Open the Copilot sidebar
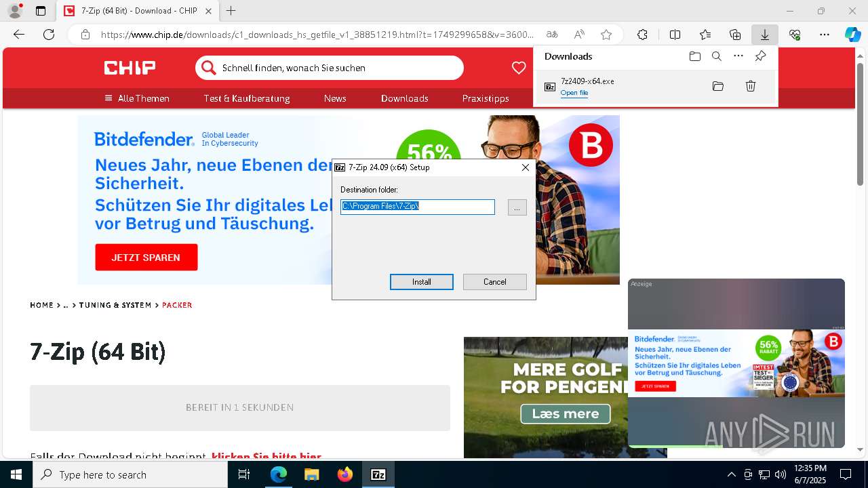The height and width of the screenshot is (488, 868). [x=852, y=35]
